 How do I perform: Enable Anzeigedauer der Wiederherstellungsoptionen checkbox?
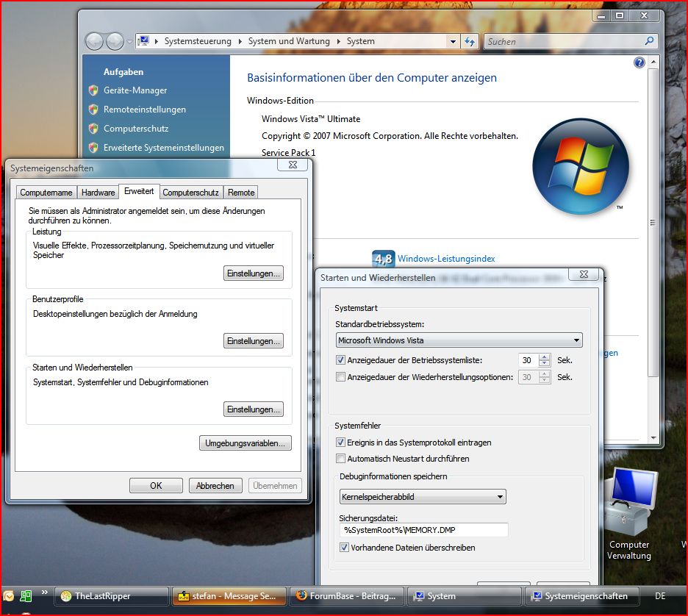click(x=340, y=377)
